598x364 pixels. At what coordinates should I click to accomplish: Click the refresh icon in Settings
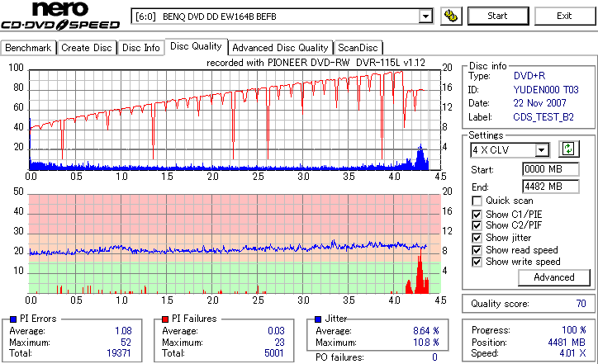click(x=568, y=149)
